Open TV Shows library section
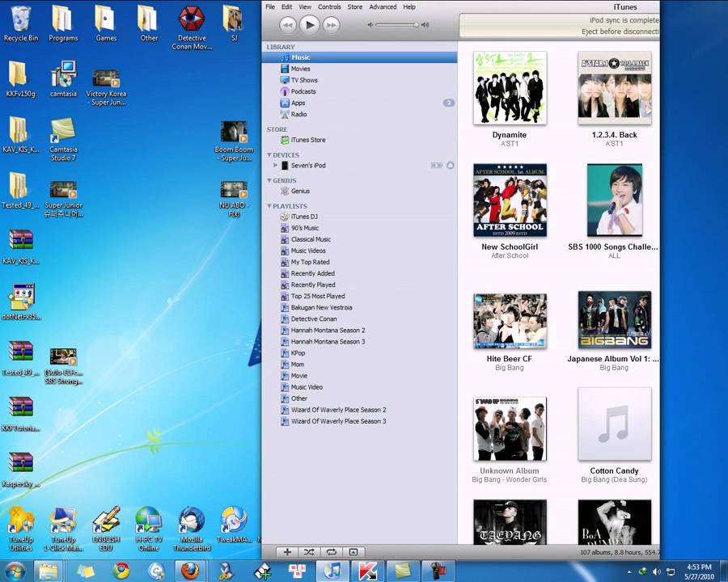Image resolution: width=728 pixels, height=582 pixels. (x=359, y=80)
